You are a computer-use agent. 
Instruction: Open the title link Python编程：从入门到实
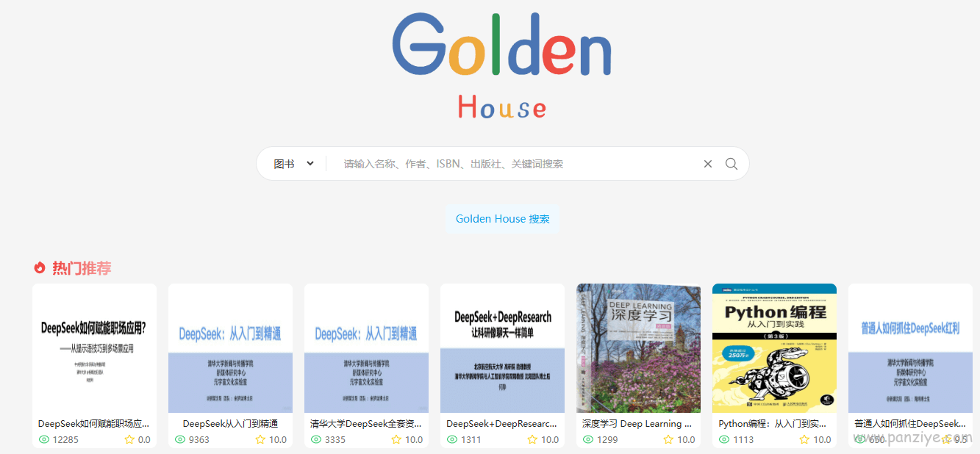click(774, 424)
